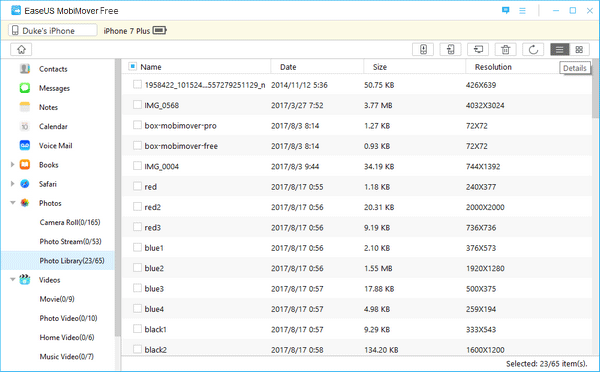Click the blue2 file name

tap(154, 268)
